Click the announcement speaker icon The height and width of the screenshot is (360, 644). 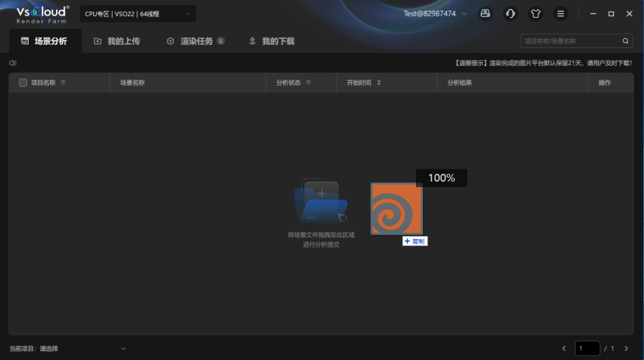(13, 63)
